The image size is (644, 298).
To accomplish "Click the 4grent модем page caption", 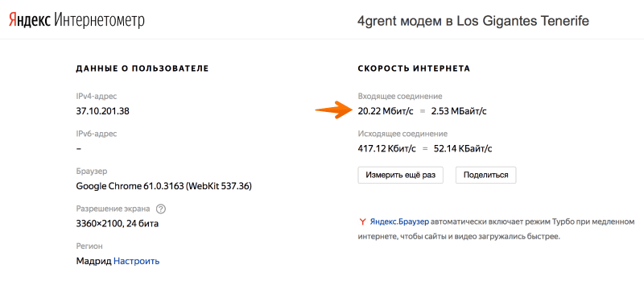I will coord(473,21).
